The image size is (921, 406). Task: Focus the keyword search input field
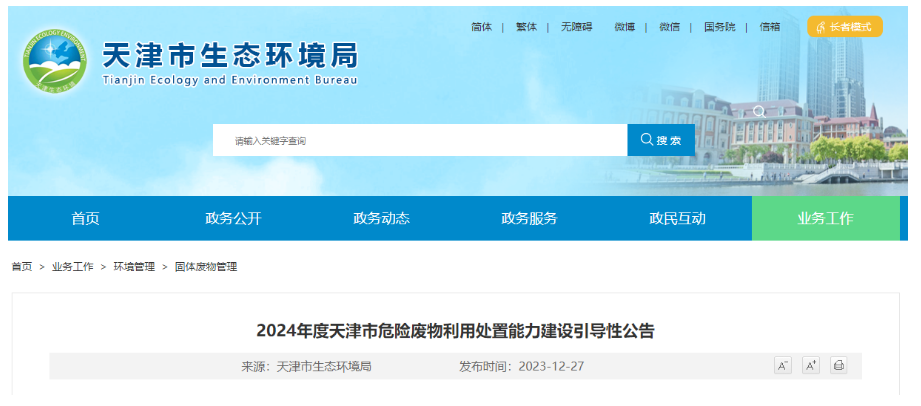pos(420,140)
